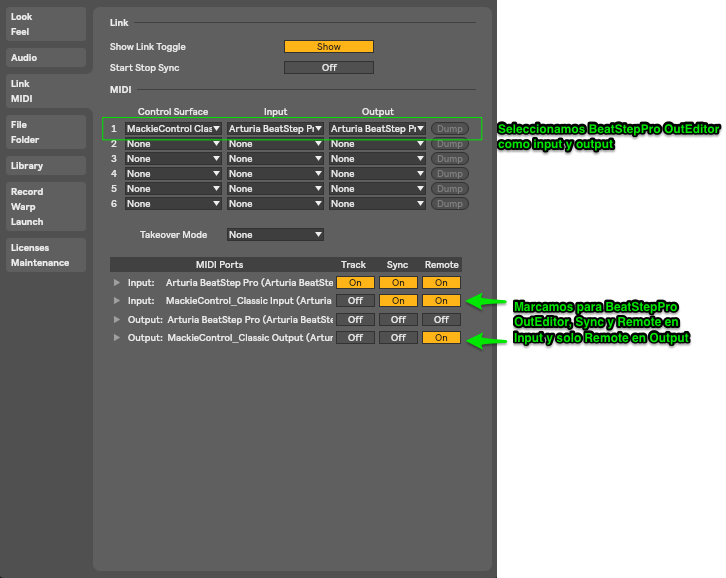Screen dimensions: 726x578
Task: Toggle Track for MackieControl_Classic Input
Action: 355,301
